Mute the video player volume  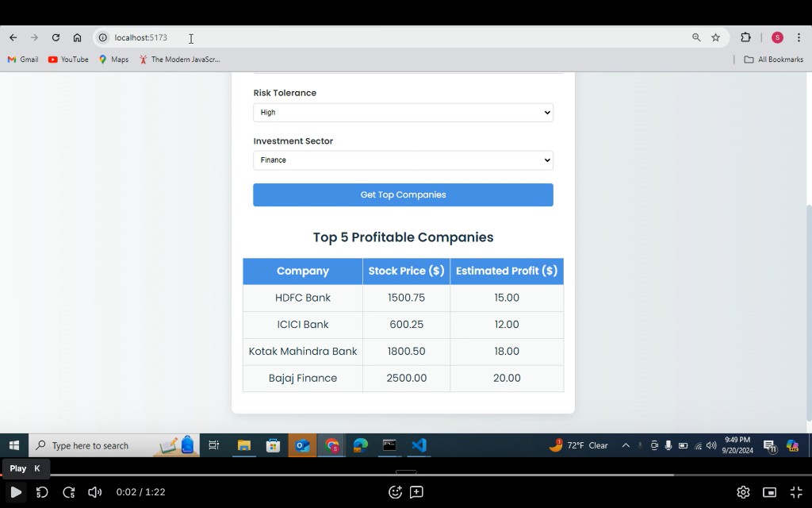pos(95,492)
